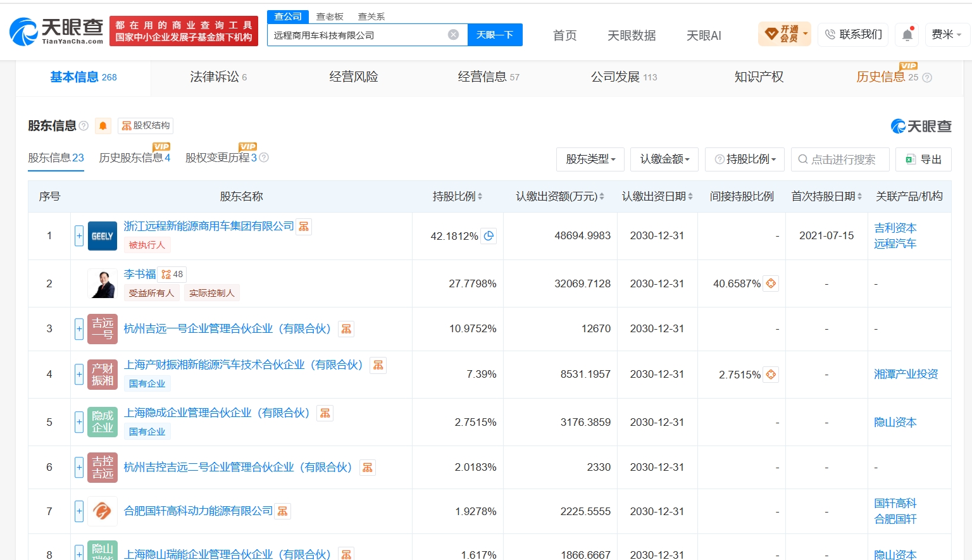Click the help icon next to 股东信息 heading
The height and width of the screenshot is (560, 972).
pyautogui.click(x=84, y=126)
